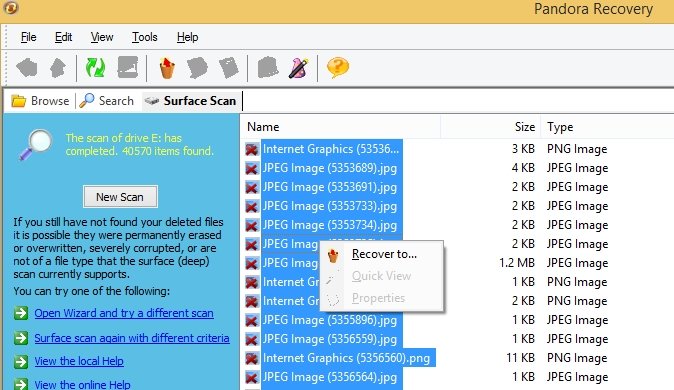
Task: Click deleted-file icon of JPEG Image (5353689).jpg
Action: [x=252, y=168]
